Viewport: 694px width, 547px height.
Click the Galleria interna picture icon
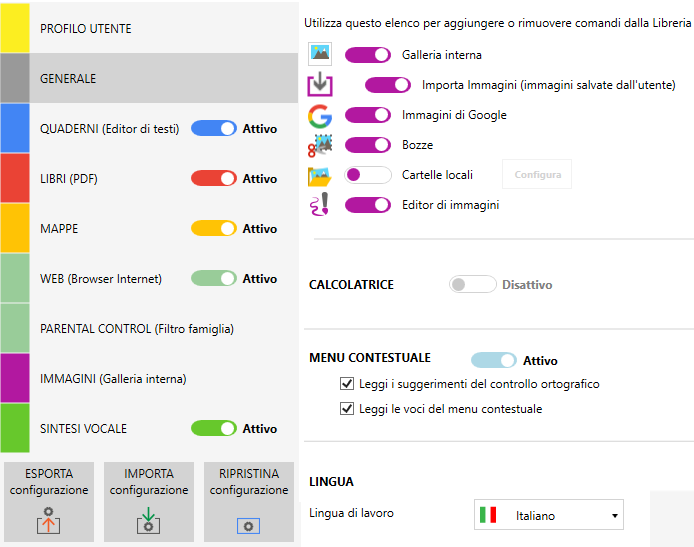[x=320, y=55]
